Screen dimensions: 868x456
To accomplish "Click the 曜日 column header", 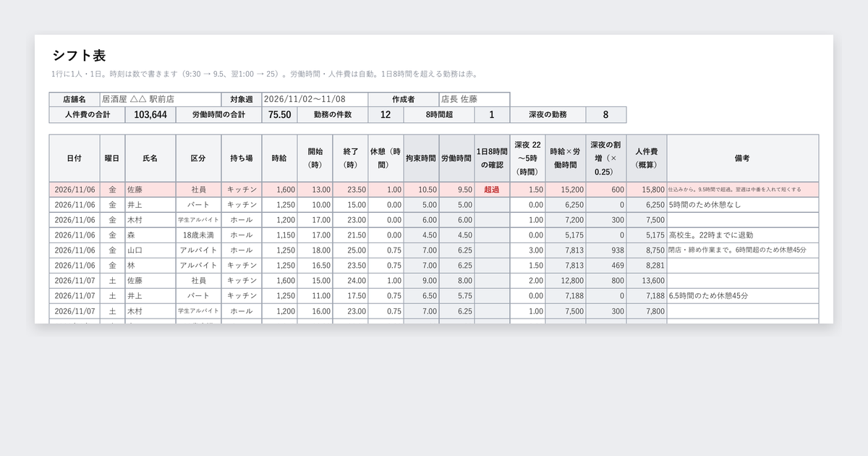I will click(112, 158).
